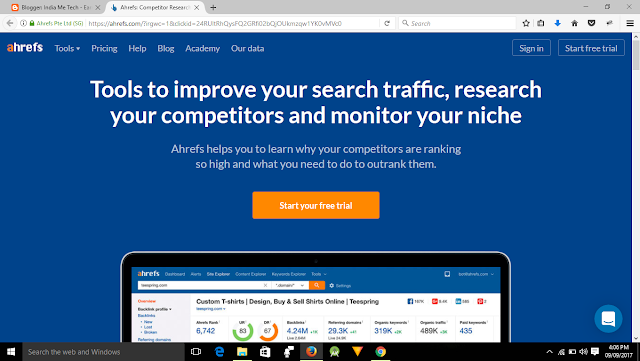This screenshot has width=640, height=361.
Task: Open the Windows Start menu
Action: click(x=11, y=352)
